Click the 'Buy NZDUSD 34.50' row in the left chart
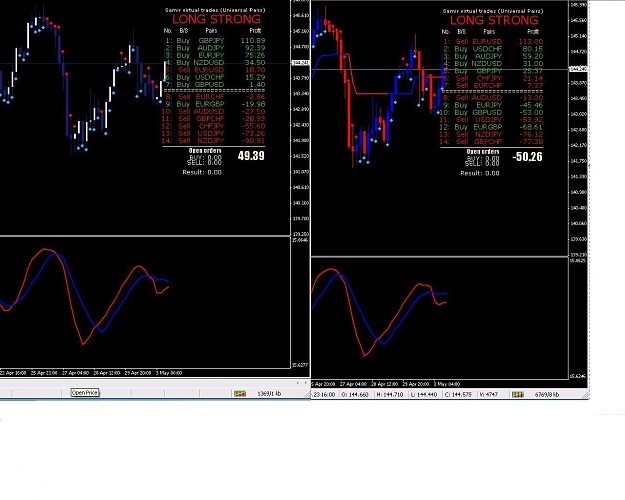Viewport: 625px width, 500px height. coord(215,62)
